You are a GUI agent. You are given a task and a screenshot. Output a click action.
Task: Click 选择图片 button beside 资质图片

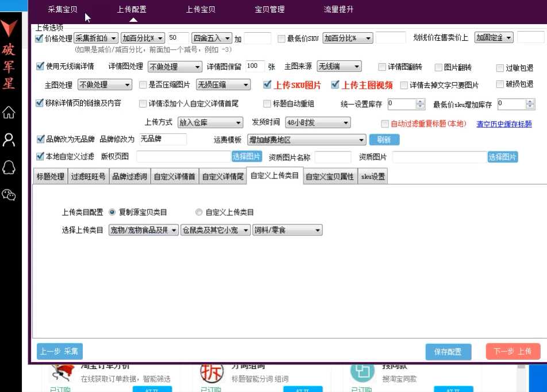pos(503,157)
